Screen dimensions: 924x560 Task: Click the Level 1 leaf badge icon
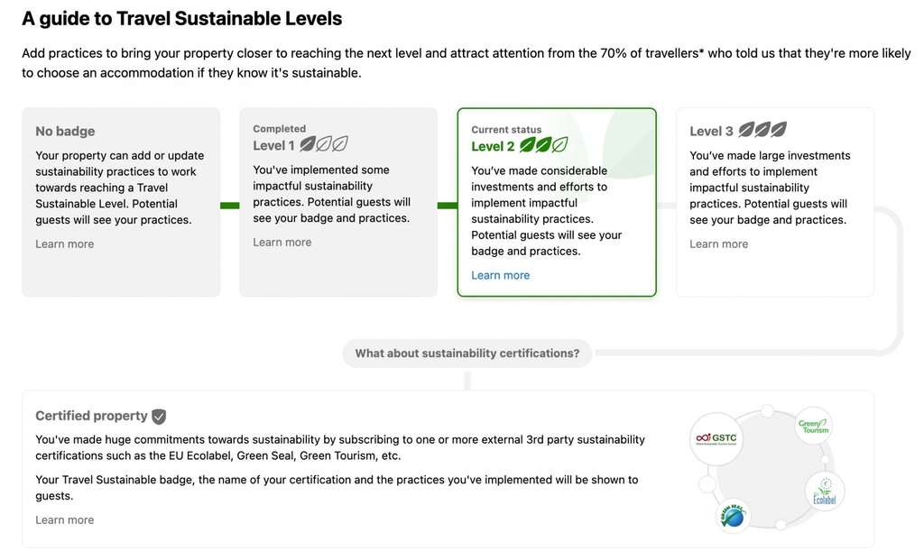324,144
